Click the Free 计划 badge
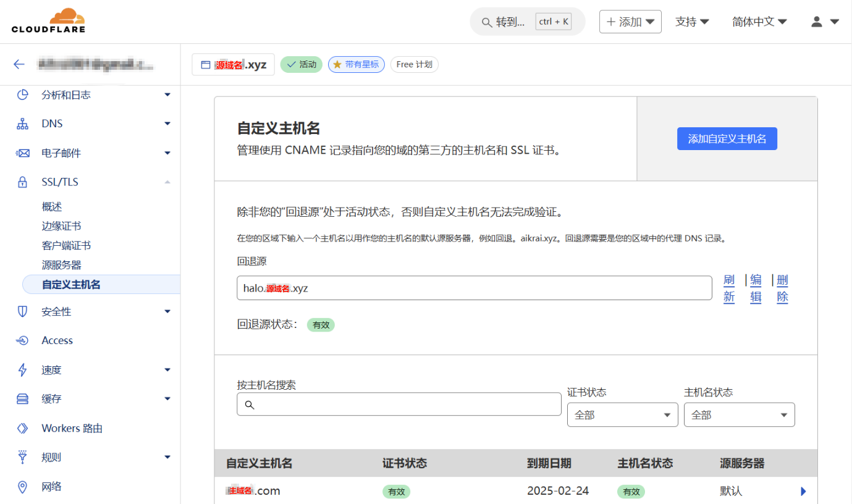This screenshot has height=504, width=852. [x=414, y=64]
